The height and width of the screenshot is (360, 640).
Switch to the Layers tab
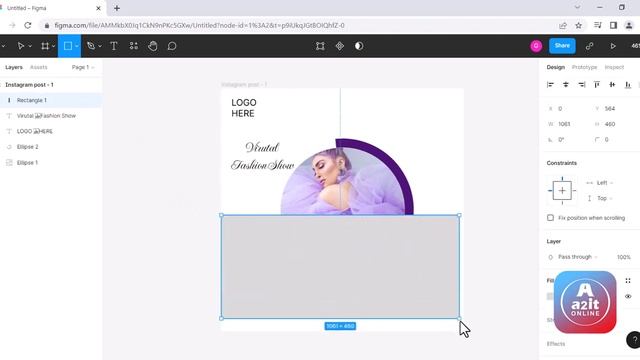point(14,67)
